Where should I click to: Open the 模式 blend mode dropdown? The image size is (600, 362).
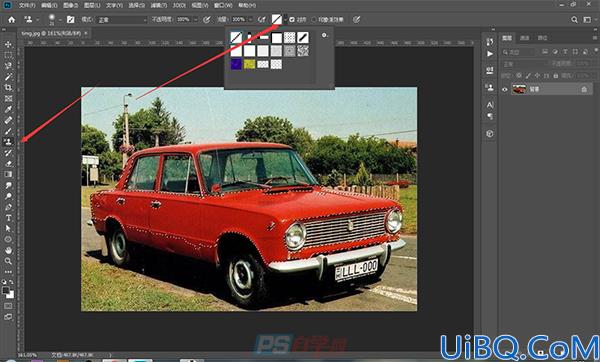click(x=122, y=20)
